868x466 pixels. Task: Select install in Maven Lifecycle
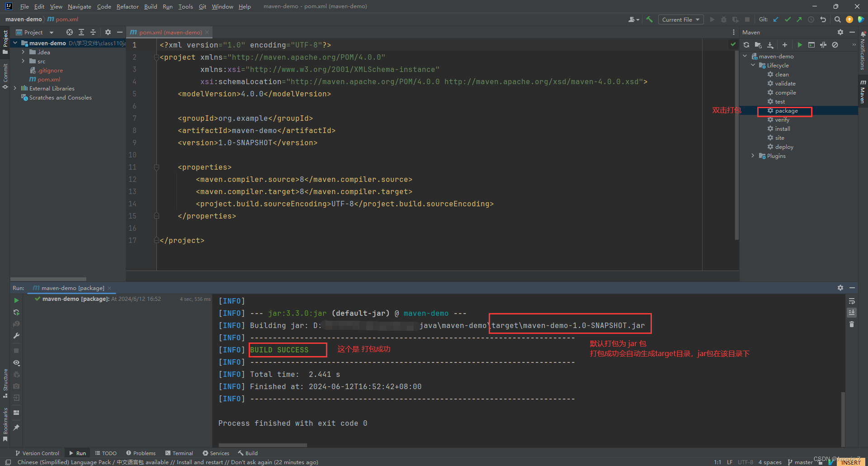pyautogui.click(x=783, y=128)
